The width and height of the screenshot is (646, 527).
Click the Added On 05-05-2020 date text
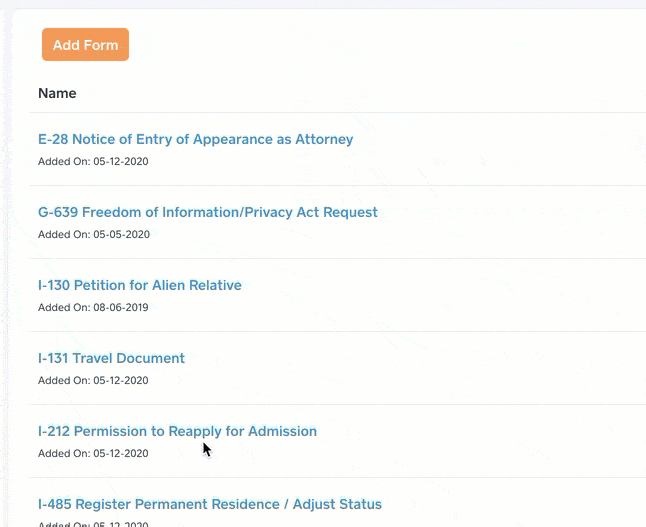(93, 234)
